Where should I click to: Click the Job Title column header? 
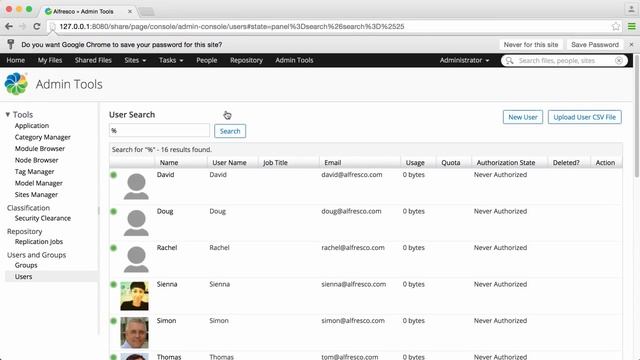(x=275, y=162)
